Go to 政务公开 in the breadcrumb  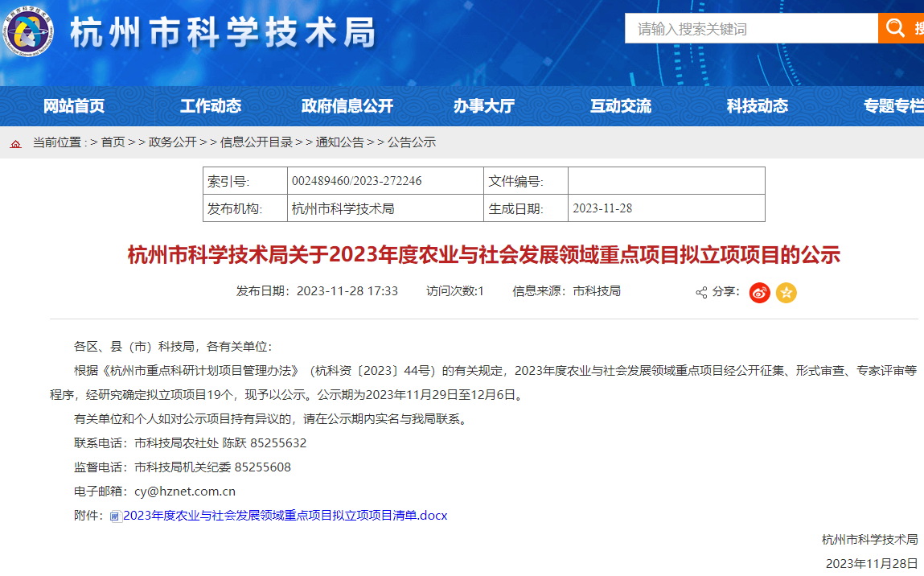coord(172,142)
